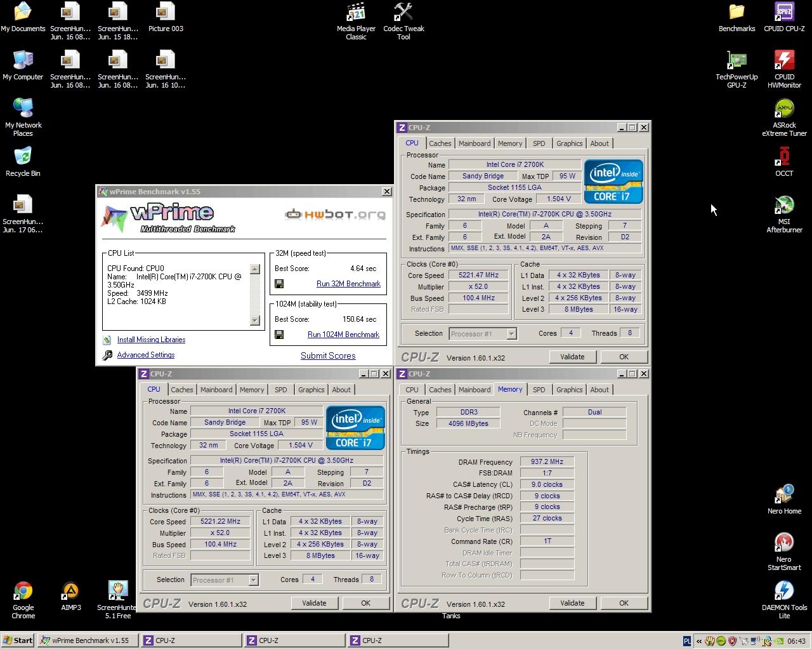The width and height of the screenshot is (812, 650).
Task: Launch Google Chrome from desktop
Action: [23, 600]
